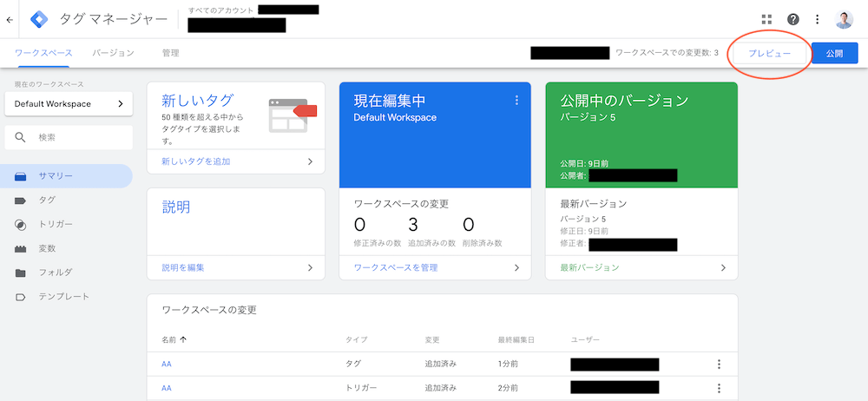Open the three-dot menu on 現在編集中 card
Image resolution: width=868 pixels, height=401 pixels.
click(x=516, y=101)
